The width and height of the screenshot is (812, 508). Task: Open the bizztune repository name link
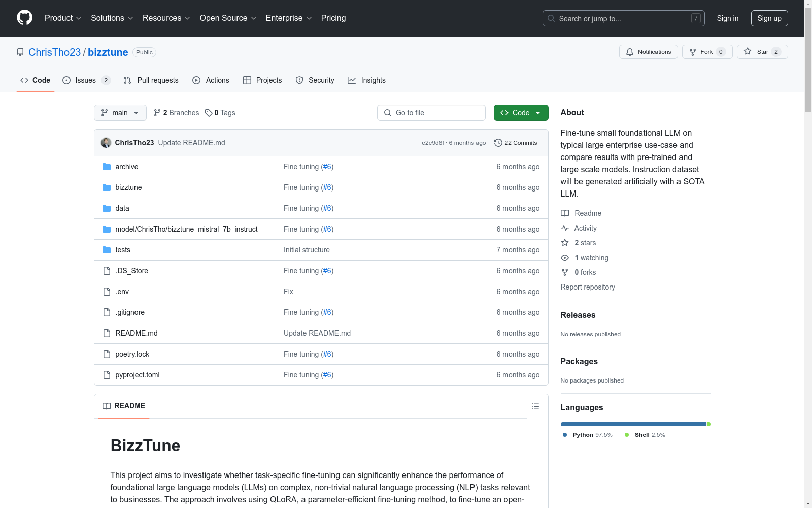(108, 52)
